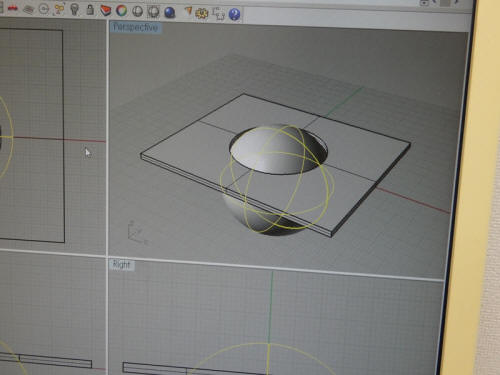Render with the blue sphere icon

(170, 12)
